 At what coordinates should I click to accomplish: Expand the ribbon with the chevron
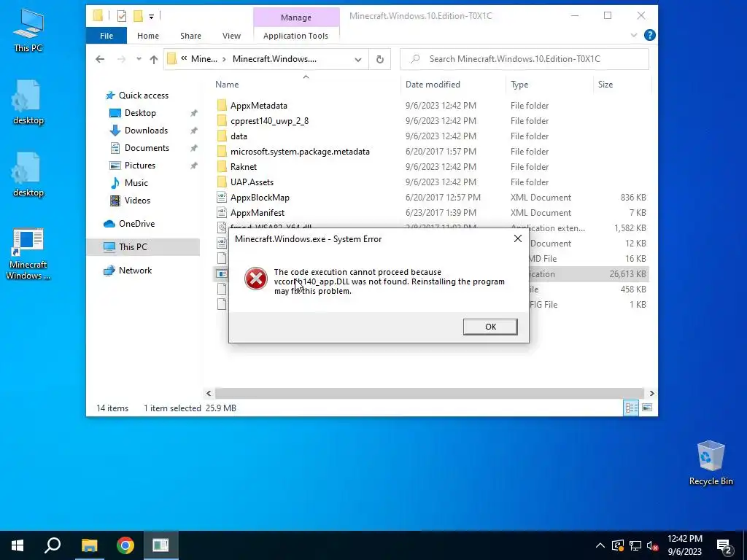(x=634, y=35)
